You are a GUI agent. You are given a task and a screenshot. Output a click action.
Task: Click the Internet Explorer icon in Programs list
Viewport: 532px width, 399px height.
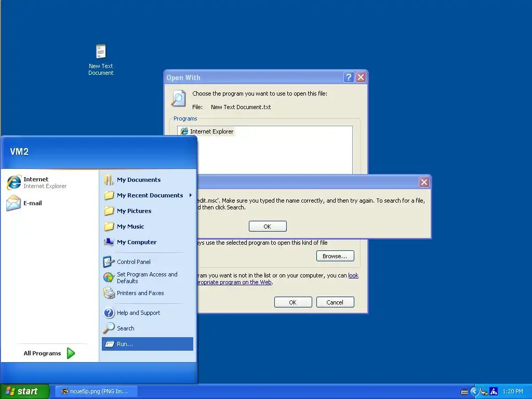184,131
